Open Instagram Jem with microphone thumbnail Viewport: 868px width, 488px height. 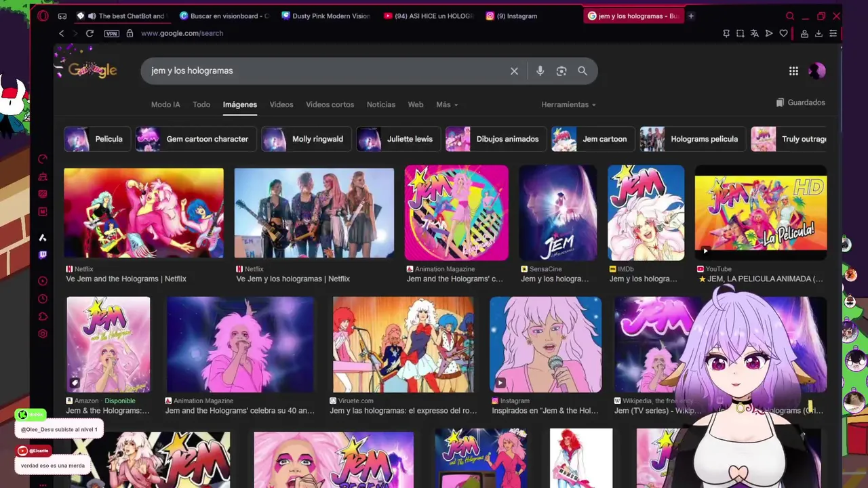(545, 344)
